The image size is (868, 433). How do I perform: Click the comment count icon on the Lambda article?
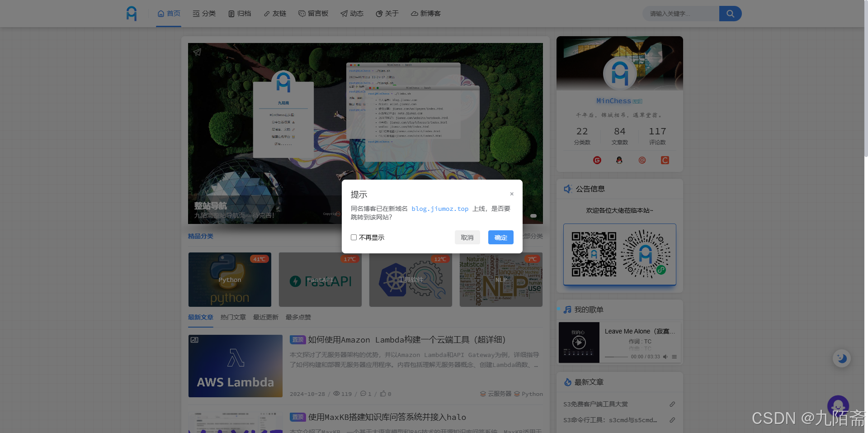tap(363, 394)
